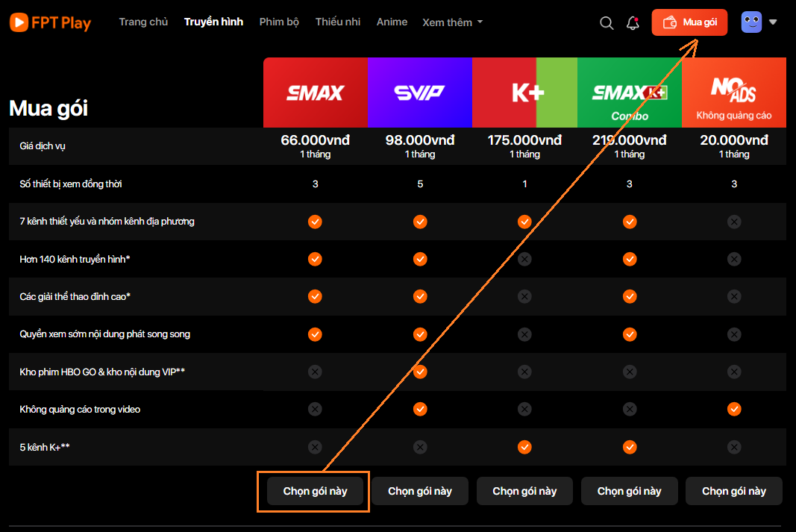
Task: Click K+ checkmark for 5 kênh K+
Action: pos(524,447)
